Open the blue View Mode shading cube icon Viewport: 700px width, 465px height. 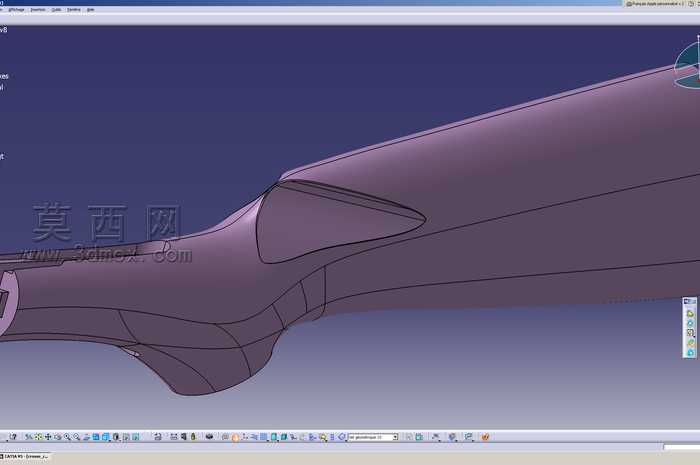106,437
